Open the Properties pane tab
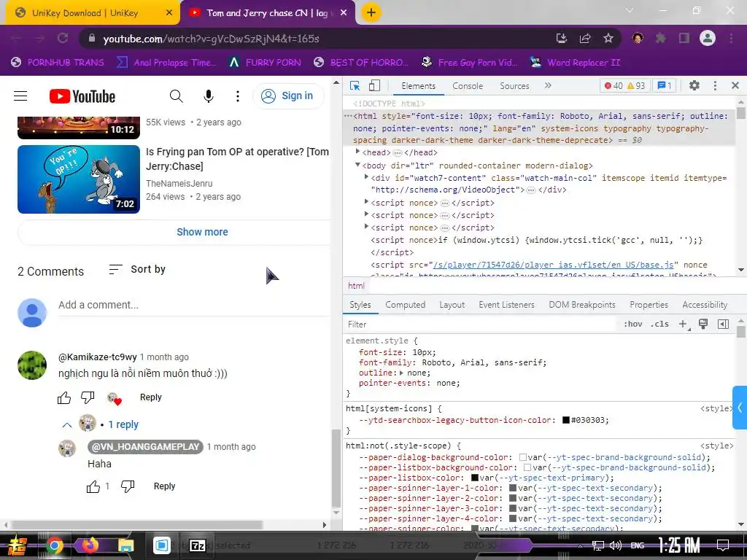This screenshot has width=747, height=560. 649,305
